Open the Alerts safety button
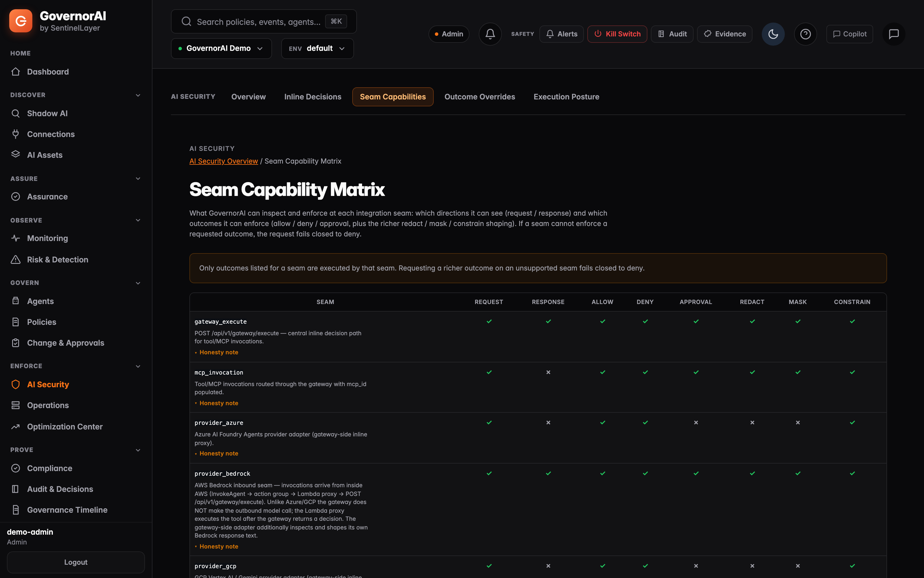The image size is (924, 578). point(561,34)
